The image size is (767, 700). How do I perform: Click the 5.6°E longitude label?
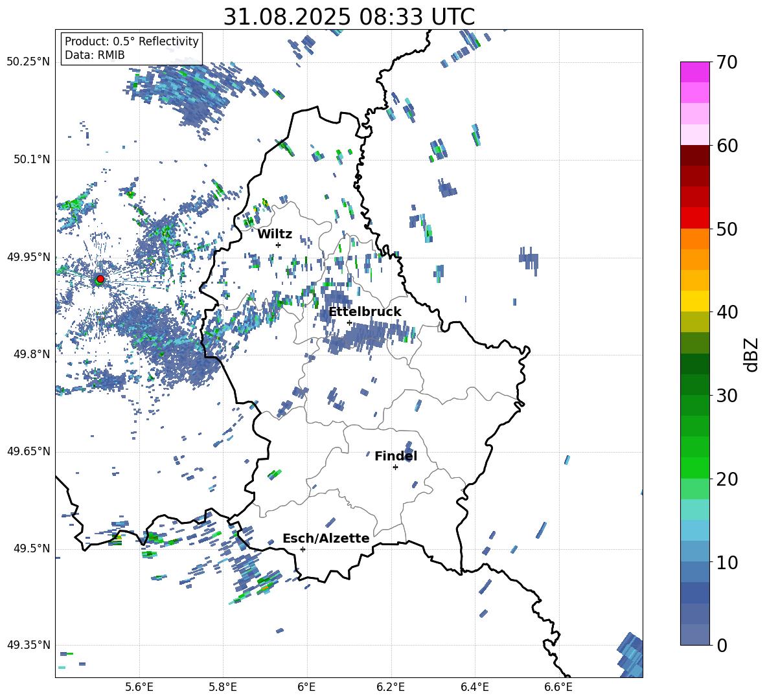(x=139, y=687)
